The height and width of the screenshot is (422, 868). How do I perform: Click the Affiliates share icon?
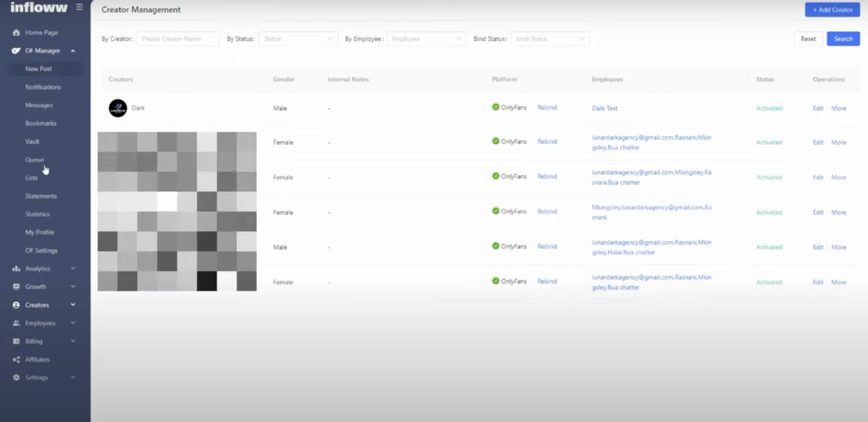tap(16, 360)
